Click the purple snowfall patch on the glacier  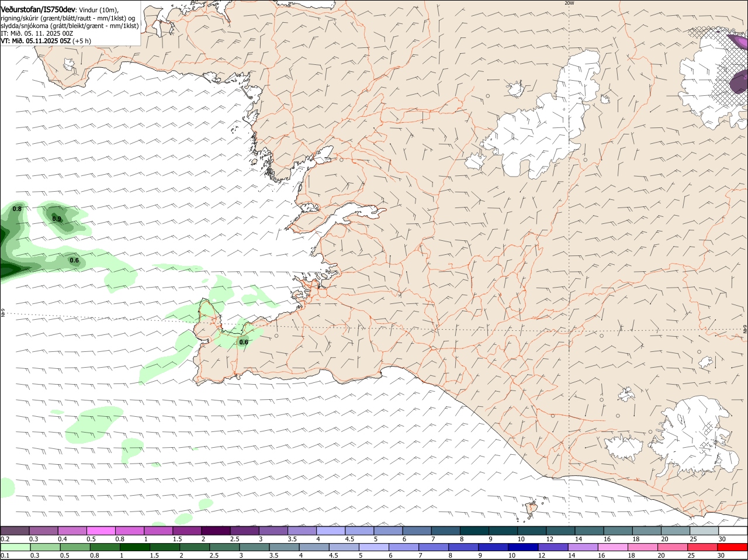[740, 81]
